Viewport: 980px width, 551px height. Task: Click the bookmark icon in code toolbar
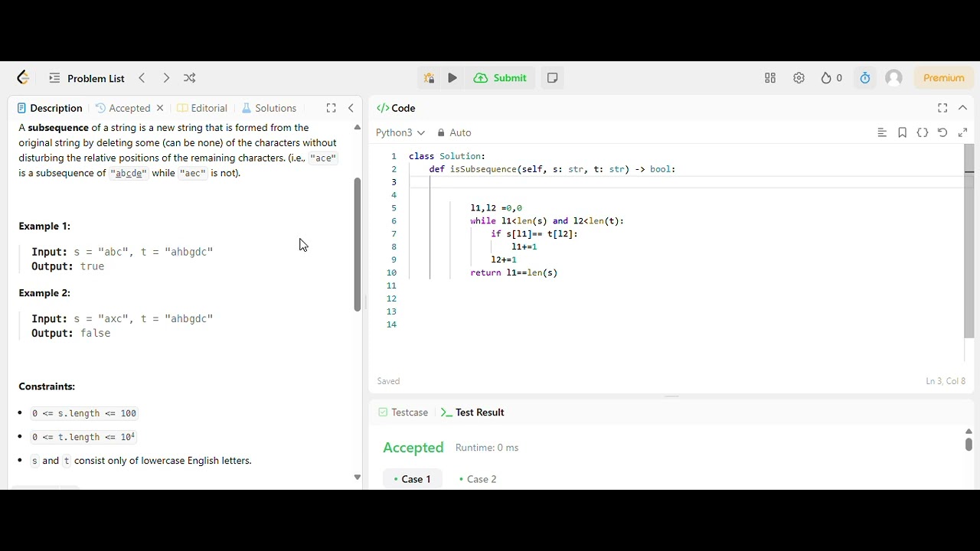[903, 132]
